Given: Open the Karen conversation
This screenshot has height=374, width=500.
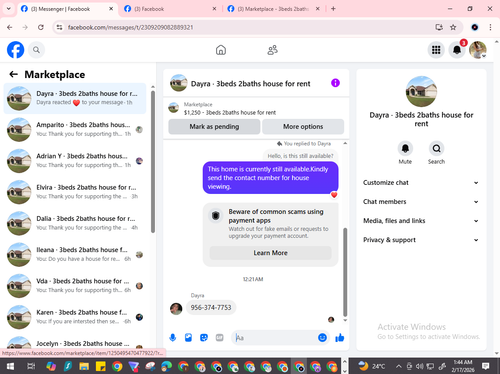Looking at the screenshot, I should point(75,317).
